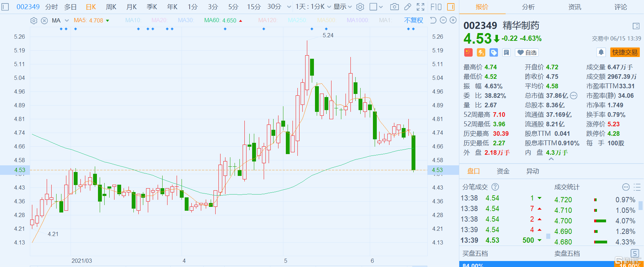The width and height of the screenshot is (644, 267).
Task: Set a price alert with bell icon
Action: coord(601,52)
